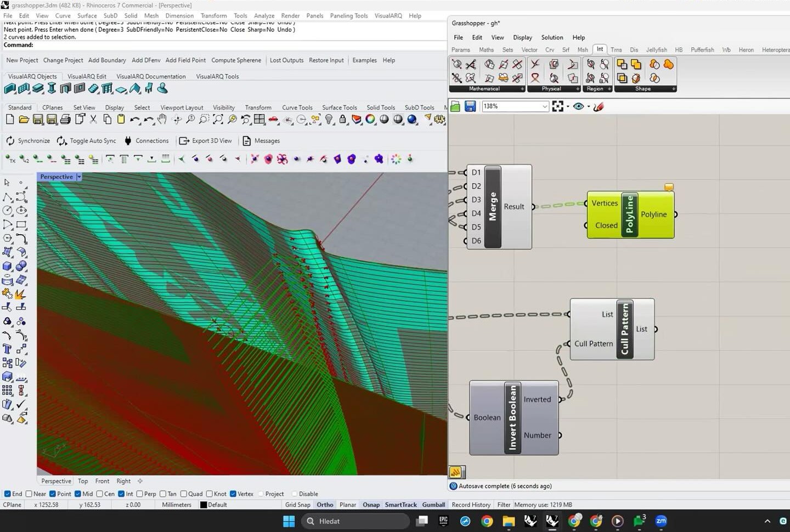
Task: Open the Perspective viewport title dropdown arrow
Action: pyautogui.click(x=79, y=177)
